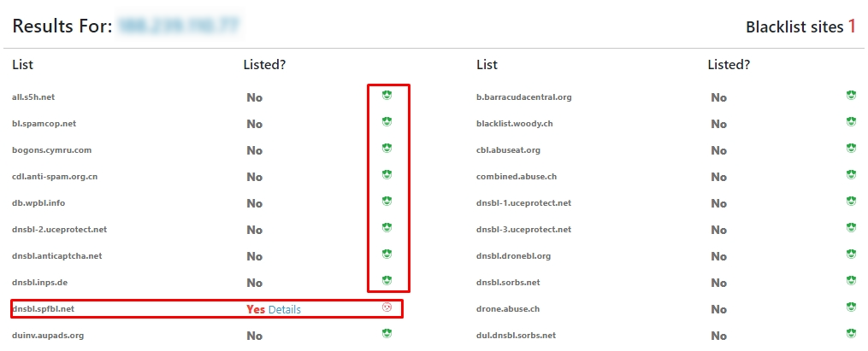The width and height of the screenshot is (868, 351).
Task: Click the green shield icon for drone.abuse.ch
Action: point(851,307)
